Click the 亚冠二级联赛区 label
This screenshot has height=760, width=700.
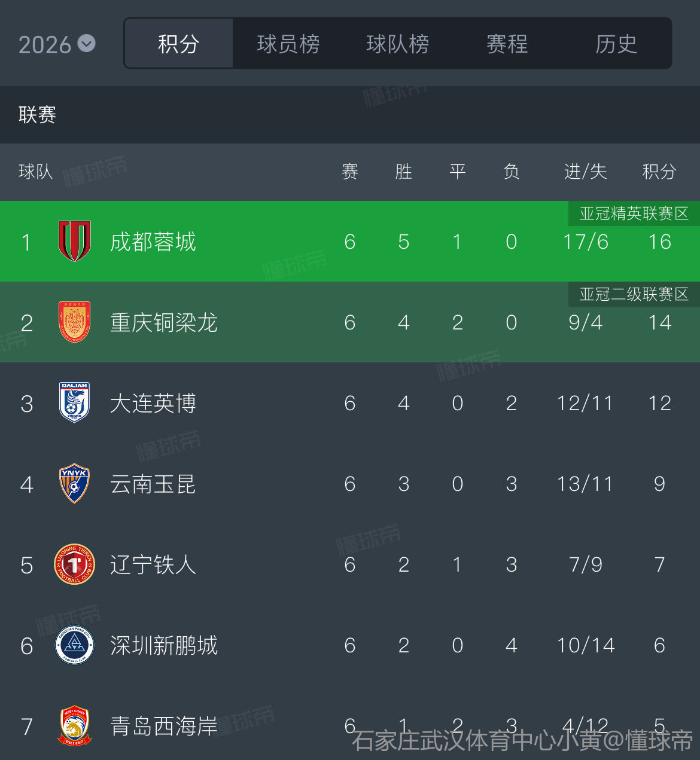point(634,294)
